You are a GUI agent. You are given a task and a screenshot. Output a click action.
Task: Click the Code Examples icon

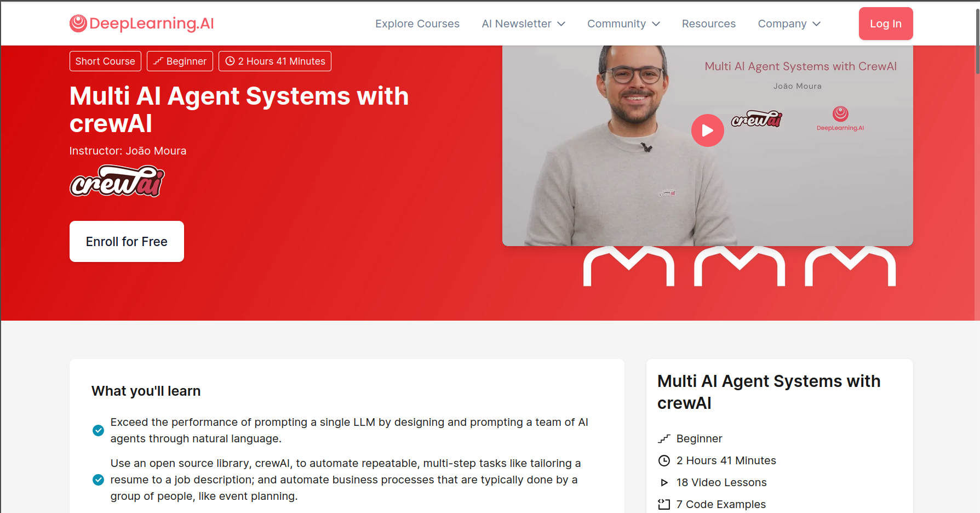pos(664,504)
